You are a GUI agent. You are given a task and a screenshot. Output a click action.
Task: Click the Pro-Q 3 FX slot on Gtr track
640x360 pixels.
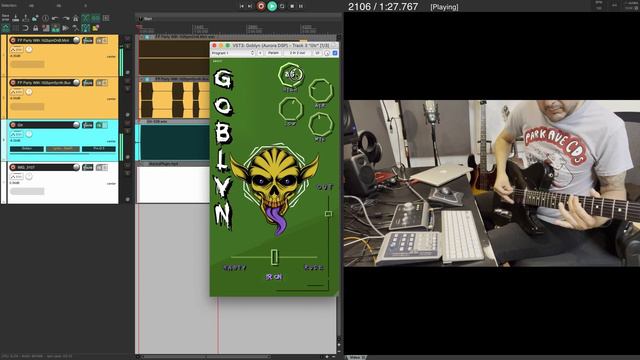(99, 149)
